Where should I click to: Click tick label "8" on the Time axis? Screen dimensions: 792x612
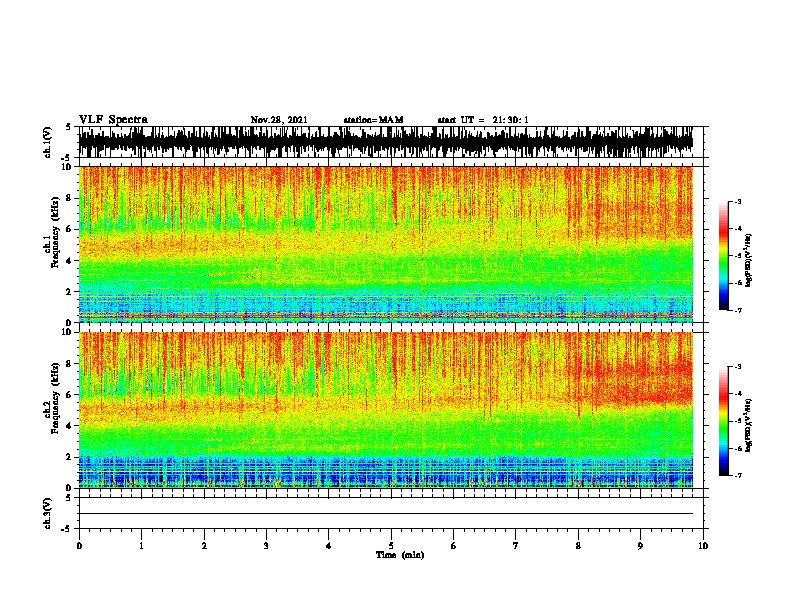point(578,546)
